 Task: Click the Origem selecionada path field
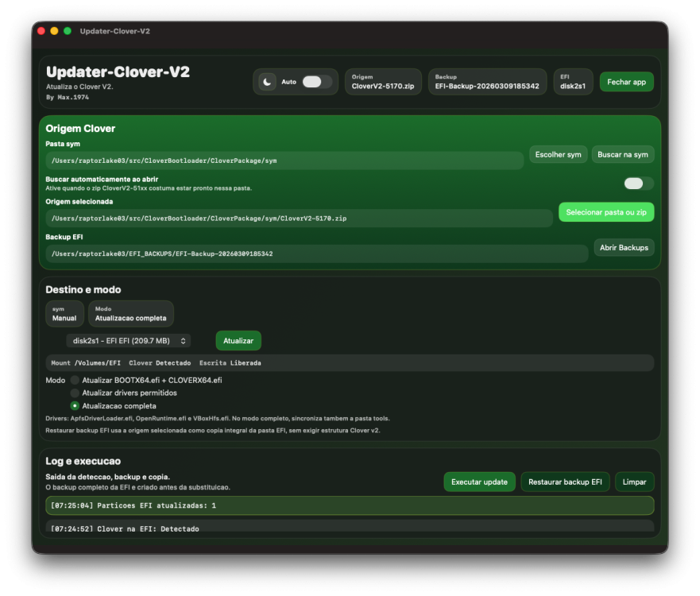click(x=299, y=219)
